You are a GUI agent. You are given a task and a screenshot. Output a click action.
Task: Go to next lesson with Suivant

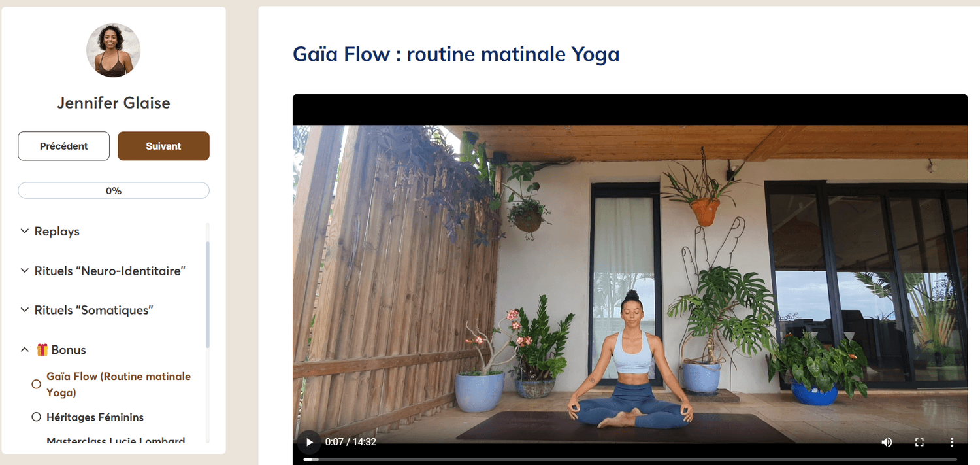click(163, 146)
